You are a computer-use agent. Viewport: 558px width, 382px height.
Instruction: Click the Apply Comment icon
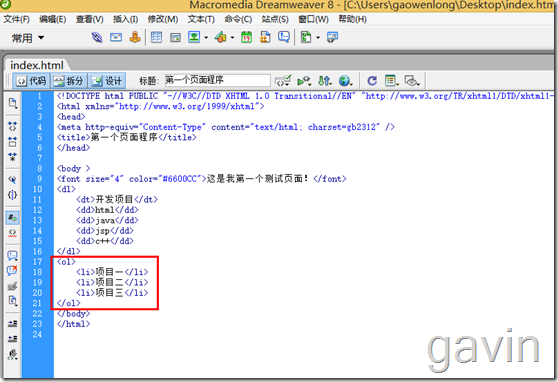click(12, 255)
